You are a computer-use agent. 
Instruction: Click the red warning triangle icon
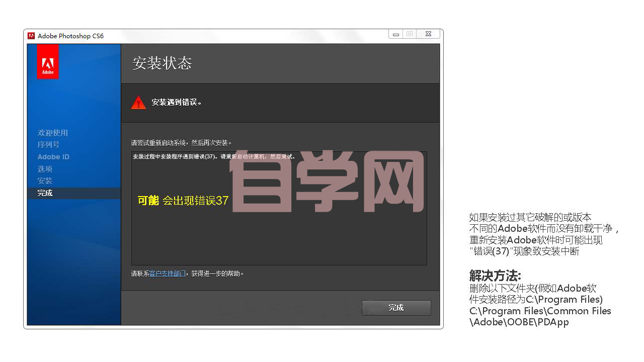(x=138, y=103)
